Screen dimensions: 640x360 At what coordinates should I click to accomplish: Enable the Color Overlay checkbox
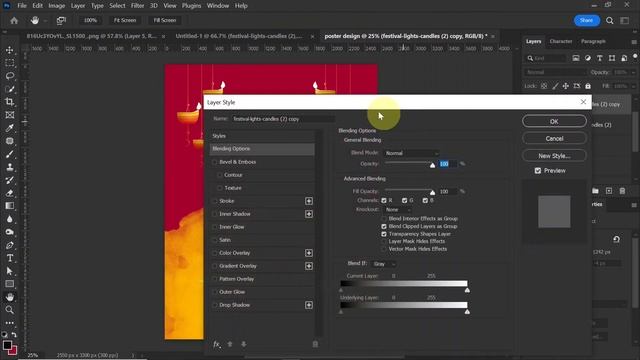(x=215, y=253)
